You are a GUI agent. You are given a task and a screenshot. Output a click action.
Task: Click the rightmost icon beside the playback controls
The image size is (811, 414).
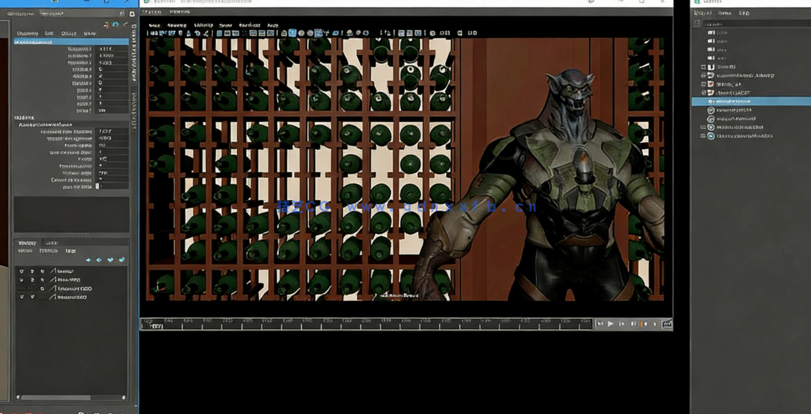[665, 324]
